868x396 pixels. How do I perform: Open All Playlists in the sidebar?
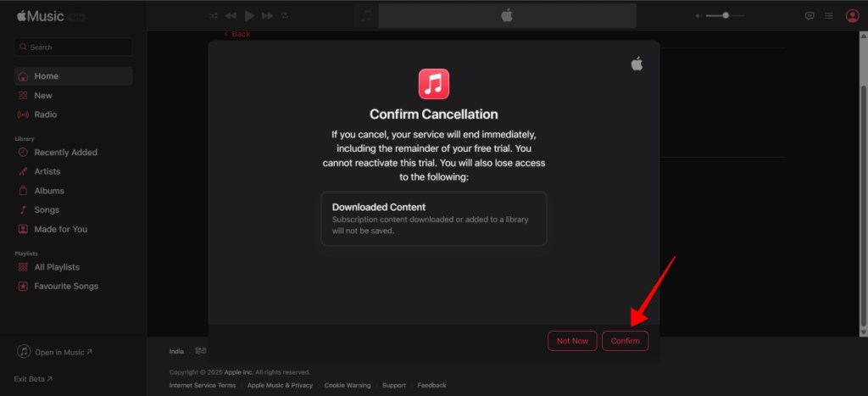tap(74, 267)
